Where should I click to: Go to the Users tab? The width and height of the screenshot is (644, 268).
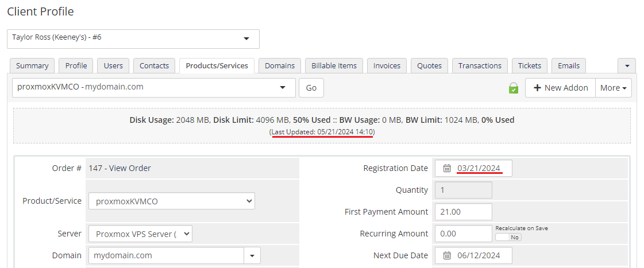pyautogui.click(x=113, y=65)
